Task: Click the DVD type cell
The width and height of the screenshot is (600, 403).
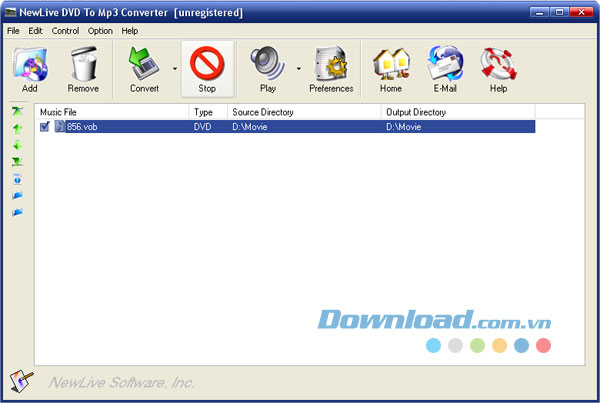Action: [202, 127]
